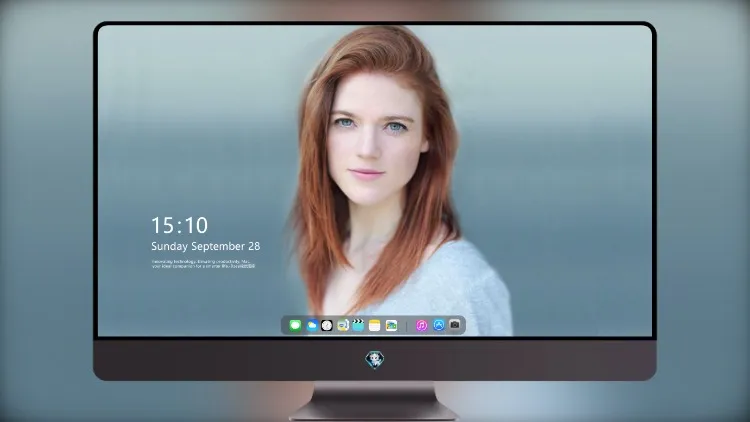Launch the yellow Notes app
Viewport: 750px width, 422px height.
375,325
